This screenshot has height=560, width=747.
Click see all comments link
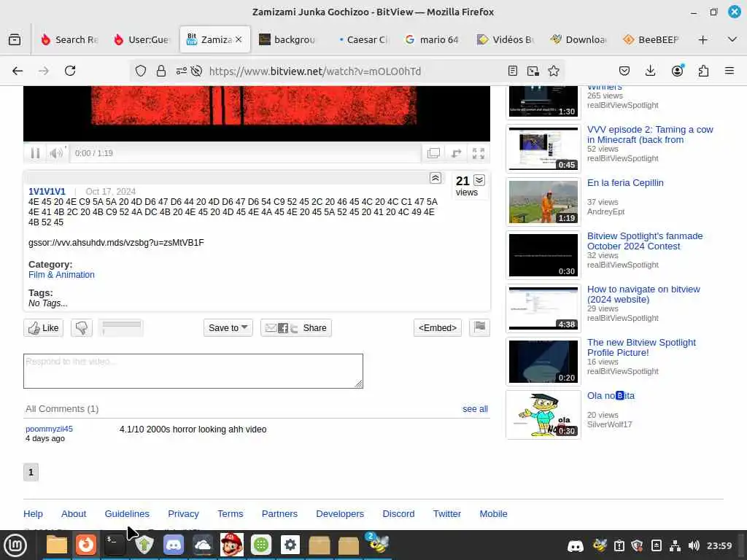click(x=475, y=409)
